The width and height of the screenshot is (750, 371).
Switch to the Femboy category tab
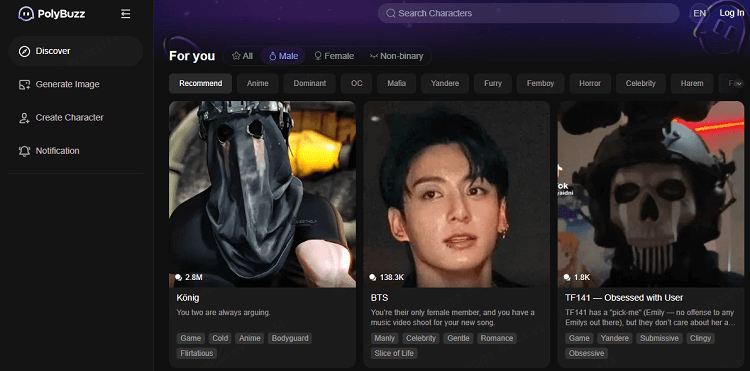point(540,83)
